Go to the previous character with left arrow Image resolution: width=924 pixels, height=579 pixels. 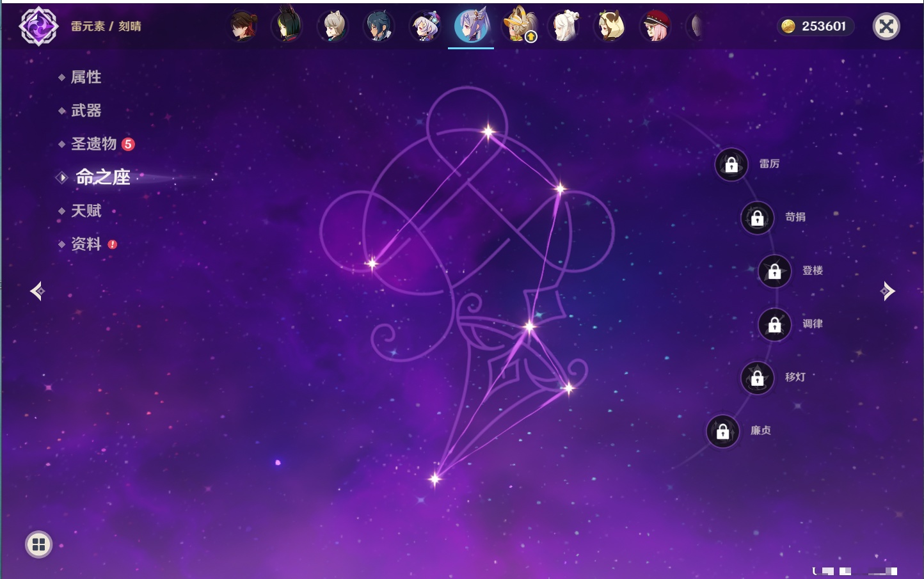coord(37,291)
